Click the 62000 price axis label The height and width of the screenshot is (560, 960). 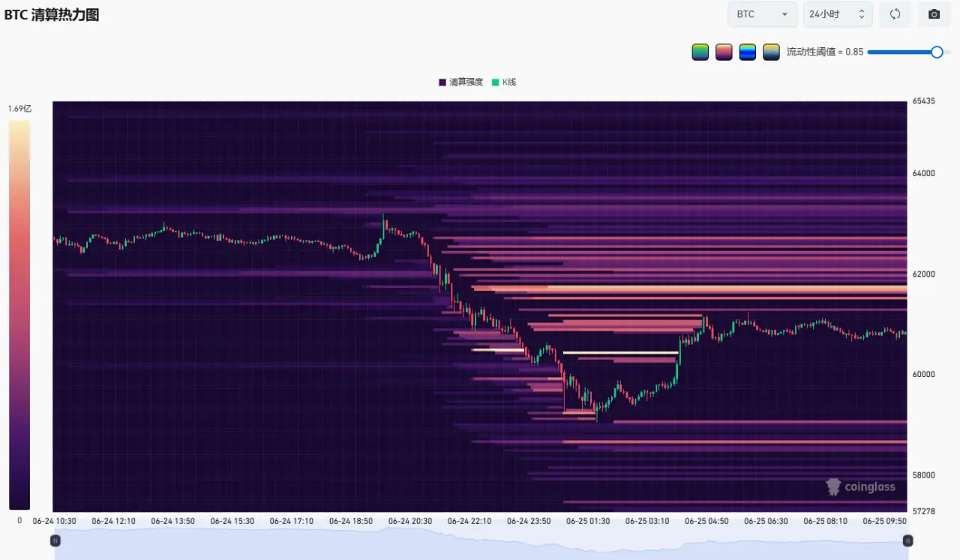924,274
